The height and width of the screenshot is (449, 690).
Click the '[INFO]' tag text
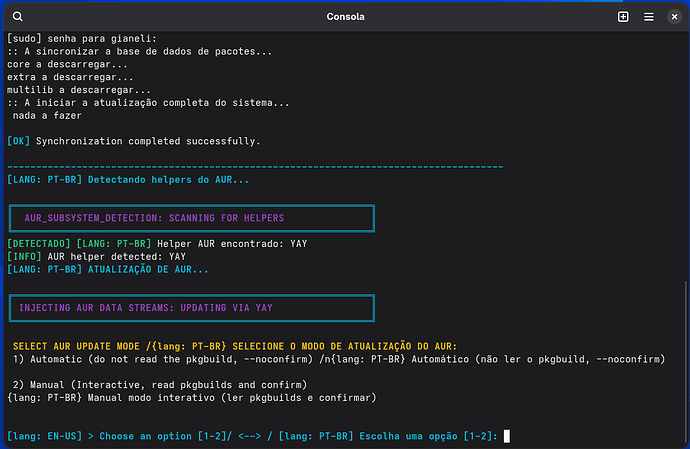24,257
